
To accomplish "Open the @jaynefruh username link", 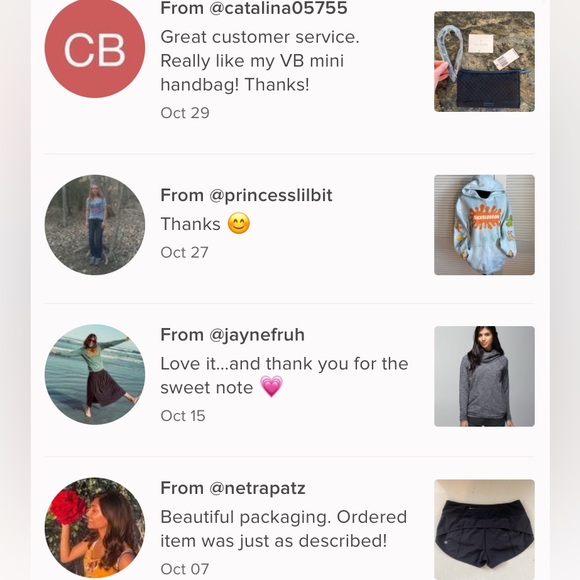I will (x=257, y=335).
